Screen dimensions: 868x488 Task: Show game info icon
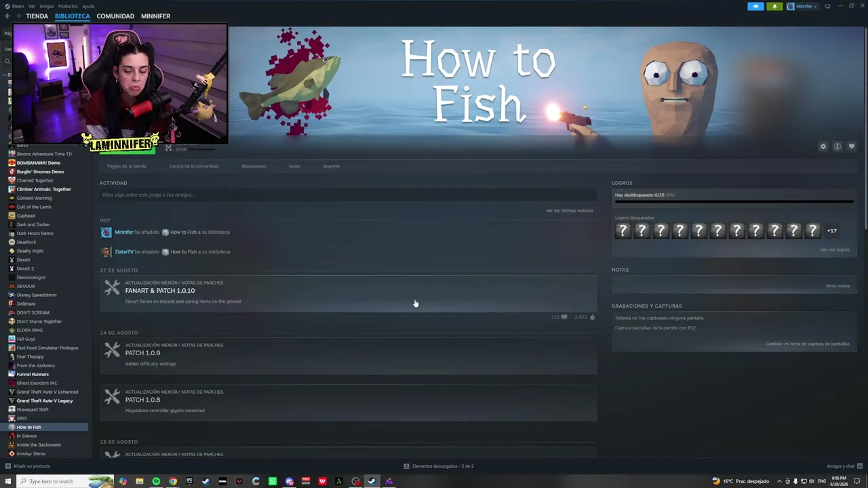coord(837,146)
